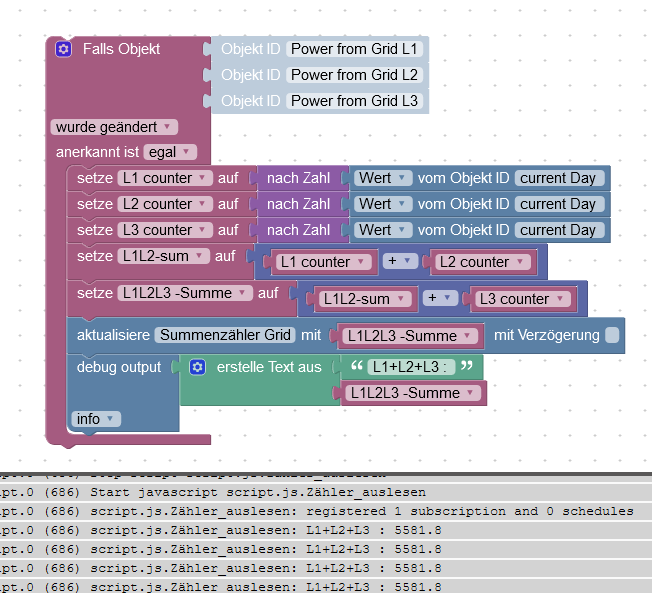The height and width of the screenshot is (593, 652).
Task: Select Objekt ID Power from Grid L2
Action: point(354,75)
